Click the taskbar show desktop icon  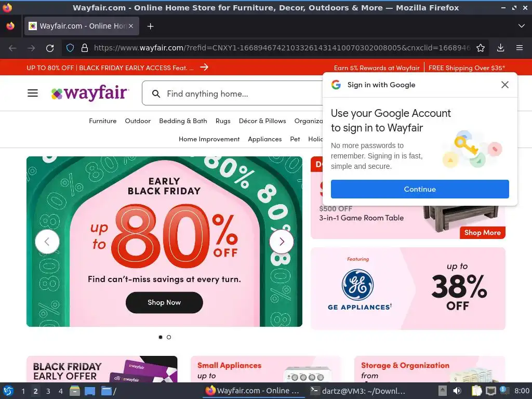pyautogui.click(x=89, y=391)
